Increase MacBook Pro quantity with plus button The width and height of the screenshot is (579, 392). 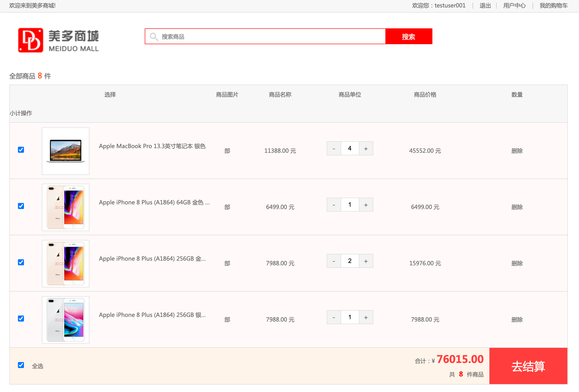pos(366,148)
